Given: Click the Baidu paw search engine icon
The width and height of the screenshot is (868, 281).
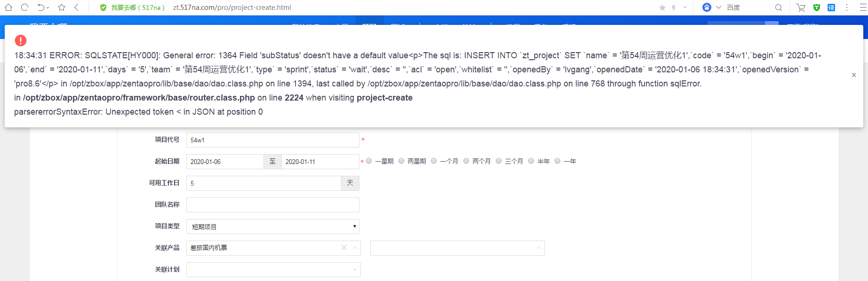Looking at the screenshot, I should click(707, 8).
